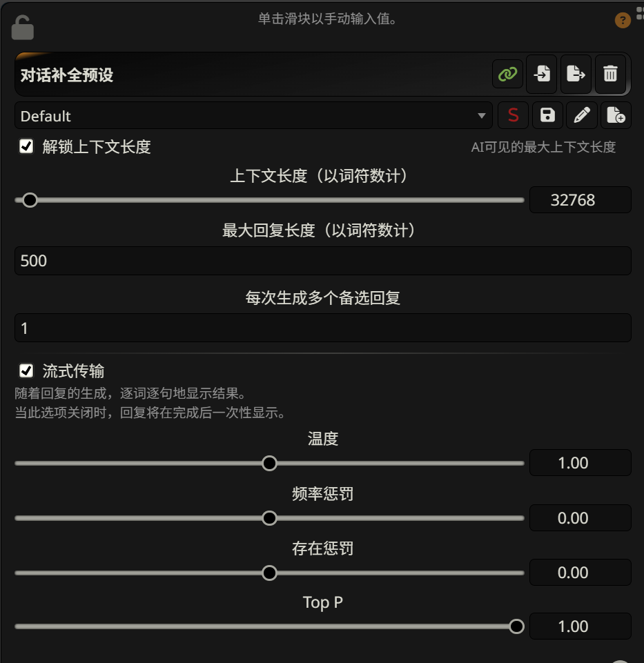Click the 最大回复长度 input field
The width and height of the screenshot is (644, 663).
pos(322,261)
